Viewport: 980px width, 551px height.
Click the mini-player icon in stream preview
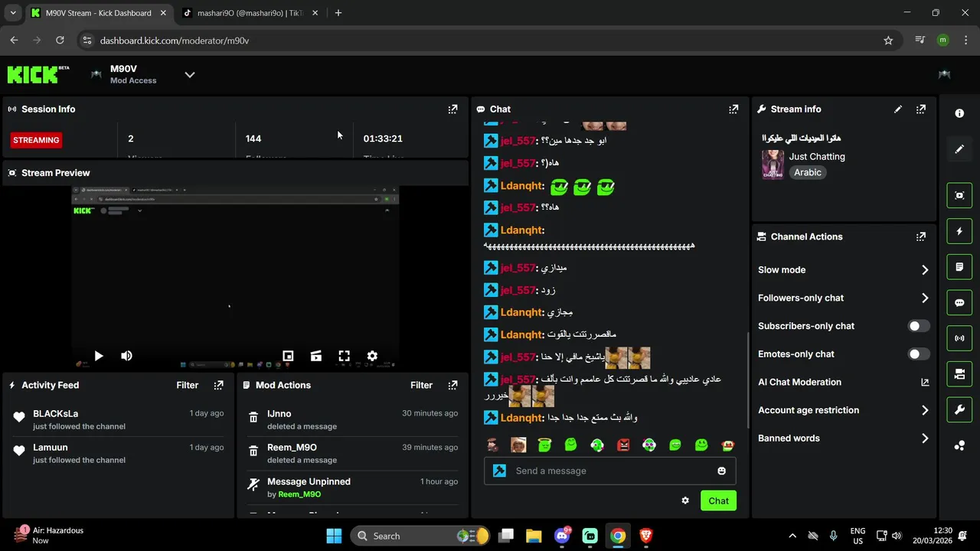tap(288, 356)
